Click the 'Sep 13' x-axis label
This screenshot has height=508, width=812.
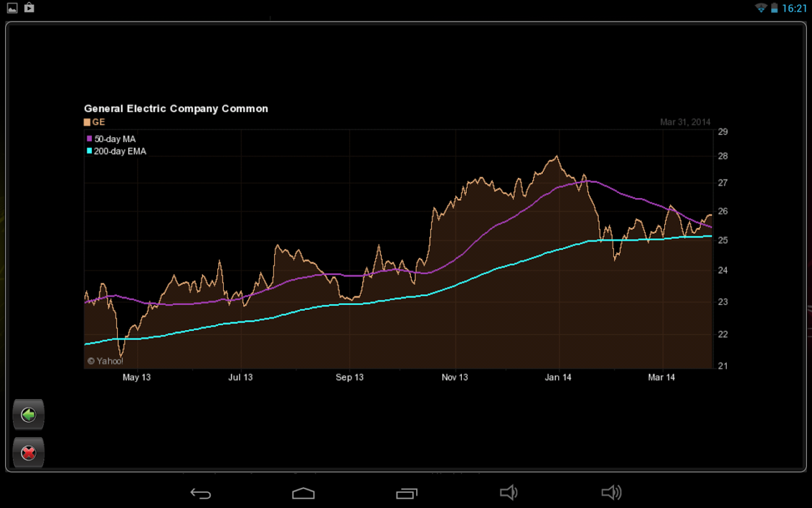(350, 377)
